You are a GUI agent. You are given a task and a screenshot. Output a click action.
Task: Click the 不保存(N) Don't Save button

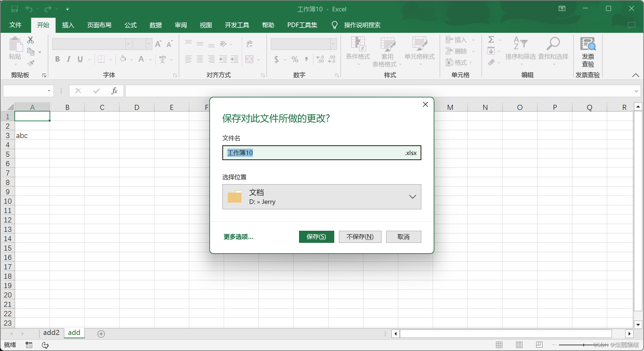tap(360, 237)
